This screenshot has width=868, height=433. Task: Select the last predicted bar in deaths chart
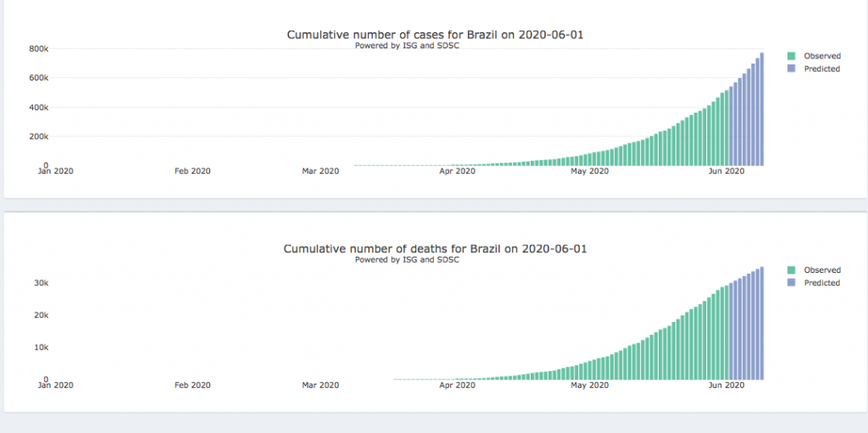pyautogui.click(x=762, y=324)
